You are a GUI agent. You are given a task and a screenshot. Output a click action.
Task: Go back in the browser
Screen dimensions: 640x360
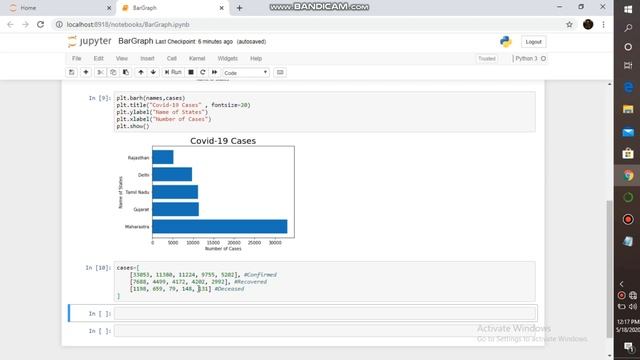click(x=10, y=24)
